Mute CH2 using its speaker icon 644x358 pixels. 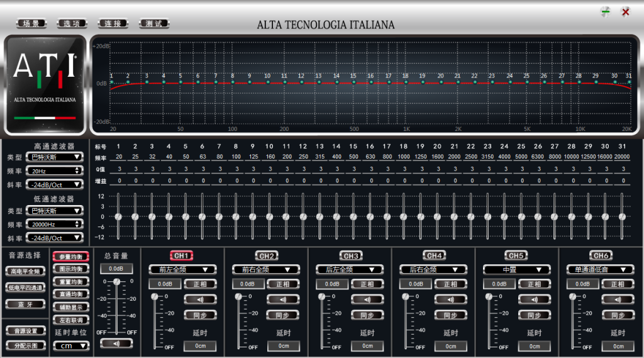pyautogui.click(x=283, y=299)
